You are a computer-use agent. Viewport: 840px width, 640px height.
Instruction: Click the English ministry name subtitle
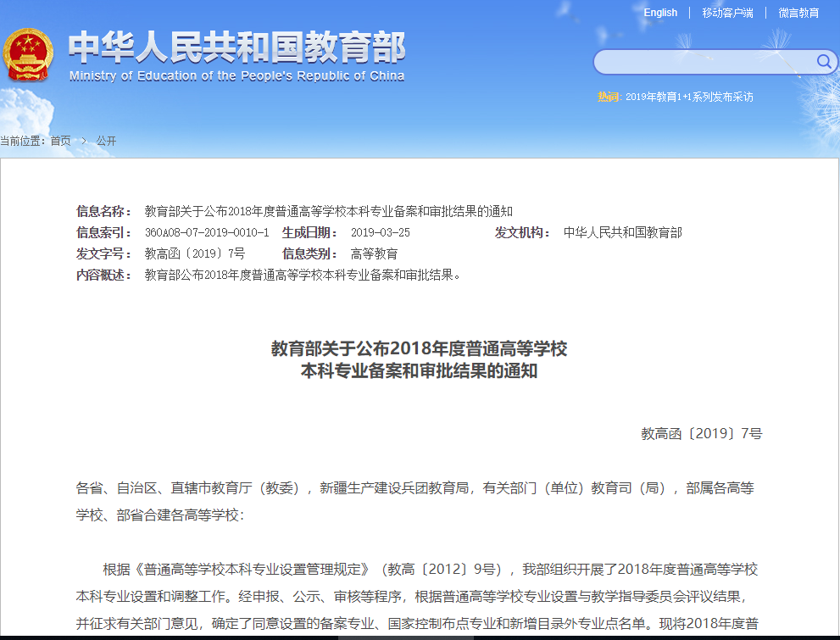pos(236,75)
